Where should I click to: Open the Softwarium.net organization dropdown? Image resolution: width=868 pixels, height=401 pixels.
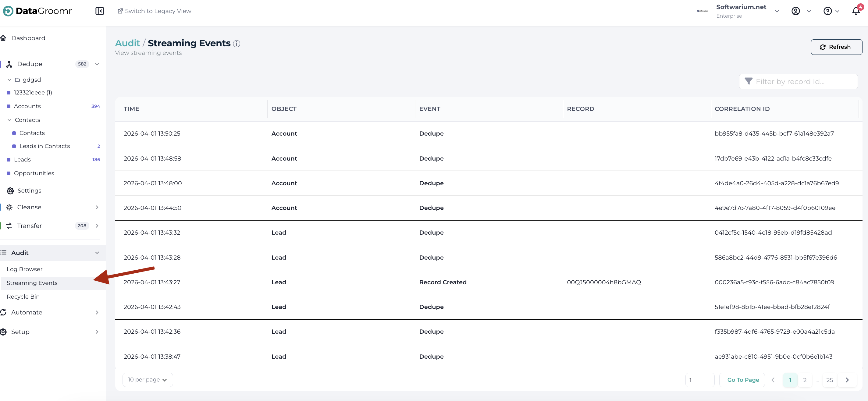[x=777, y=11]
